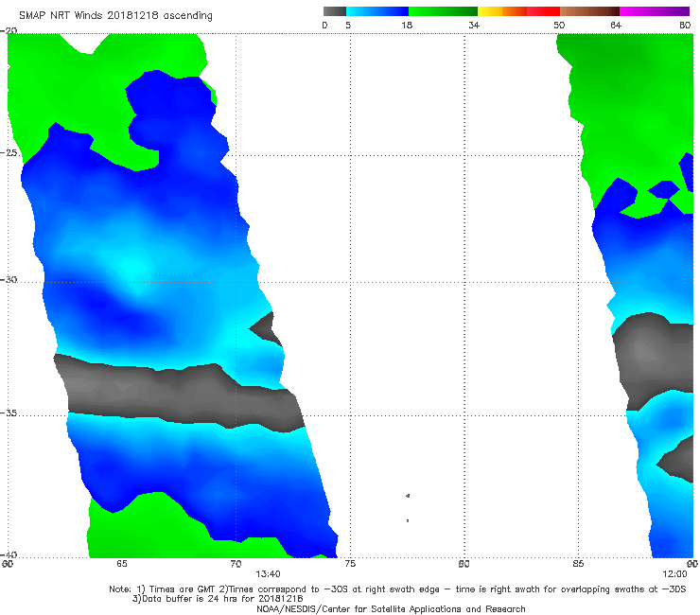
Task: Click the color bar label '18'
Action: (407, 26)
